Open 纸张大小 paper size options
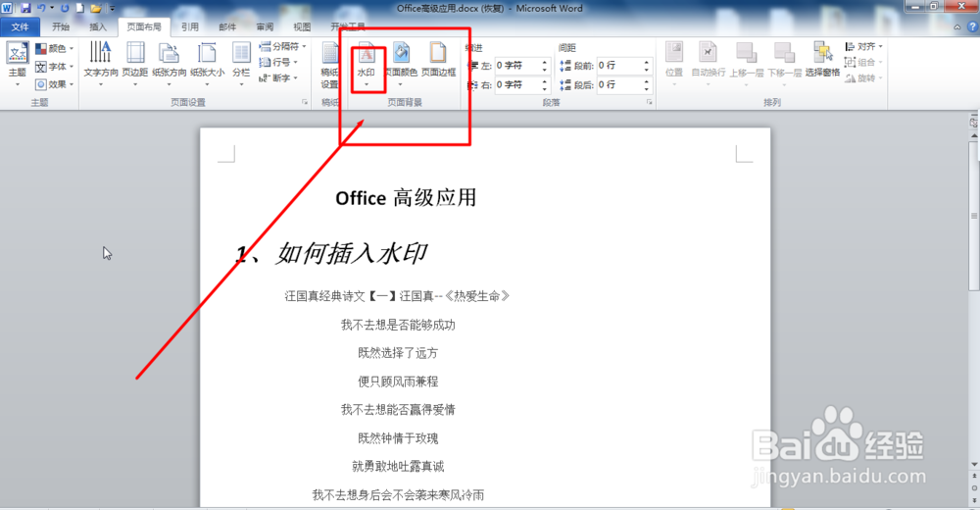The image size is (980, 510). point(208,65)
